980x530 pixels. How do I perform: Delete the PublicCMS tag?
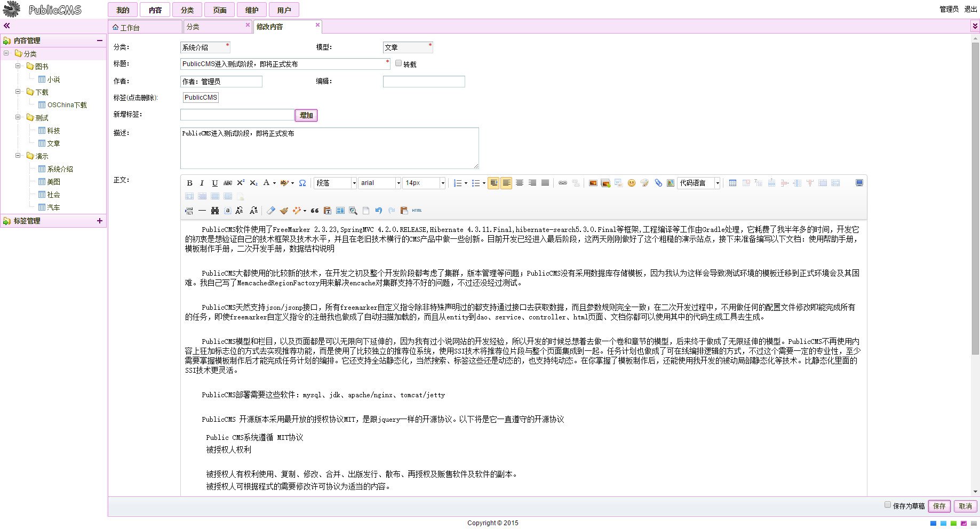point(201,98)
